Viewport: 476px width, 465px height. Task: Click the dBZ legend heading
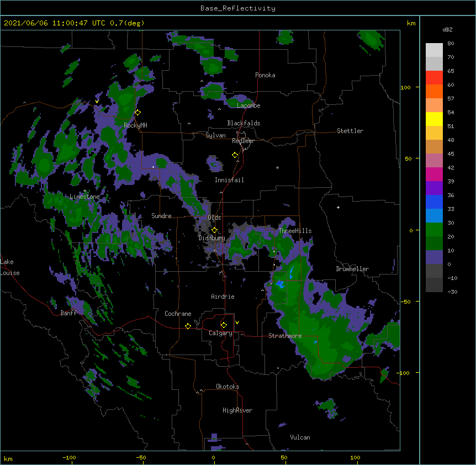coord(447,29)
